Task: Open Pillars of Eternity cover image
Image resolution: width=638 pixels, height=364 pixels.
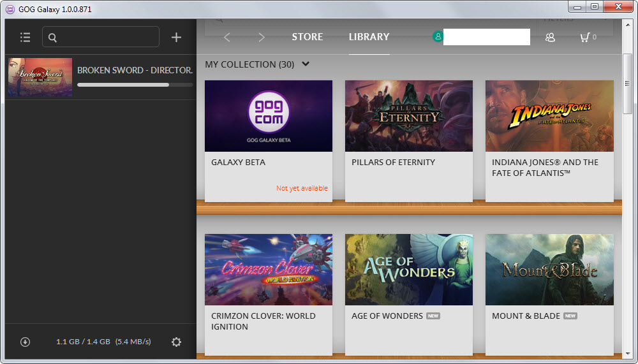Action: point(409,116)
